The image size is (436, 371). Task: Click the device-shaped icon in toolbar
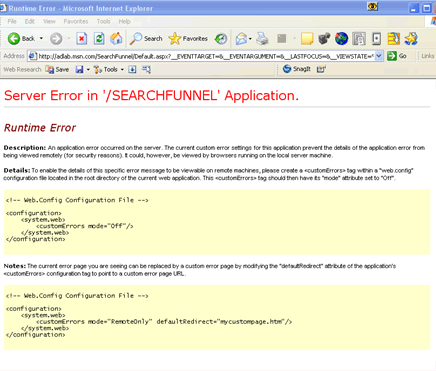point(376,39)
